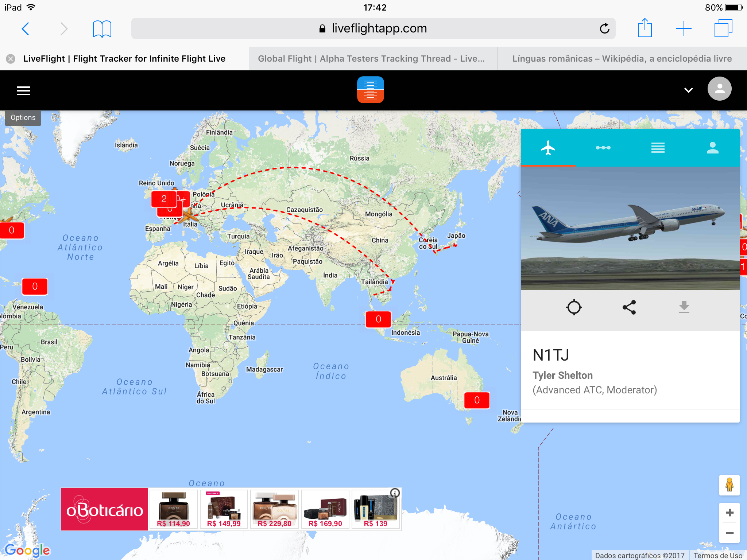Select the airplane tab in the flight panel
Image resolution: width=747 pixels, height=560 pixels.
pos(548,148)
